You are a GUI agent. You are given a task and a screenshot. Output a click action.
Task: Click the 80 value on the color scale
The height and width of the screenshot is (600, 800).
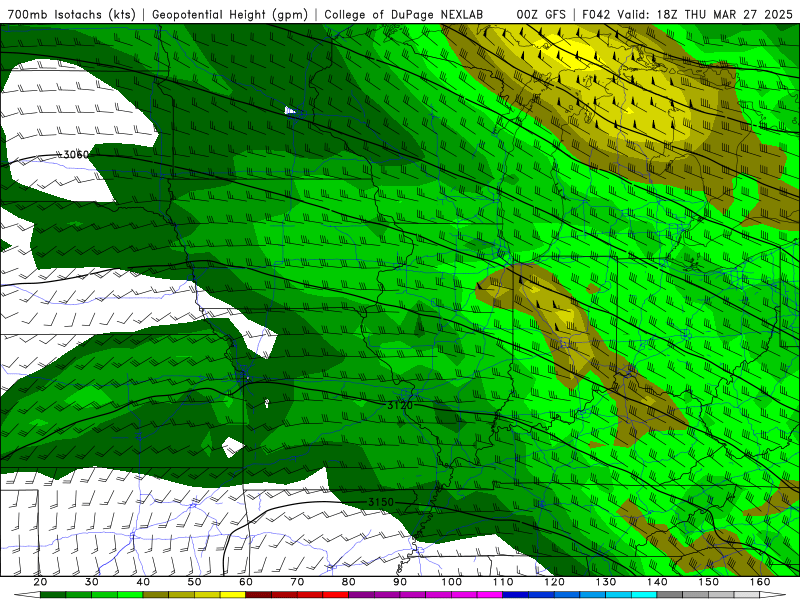point(348,582)
